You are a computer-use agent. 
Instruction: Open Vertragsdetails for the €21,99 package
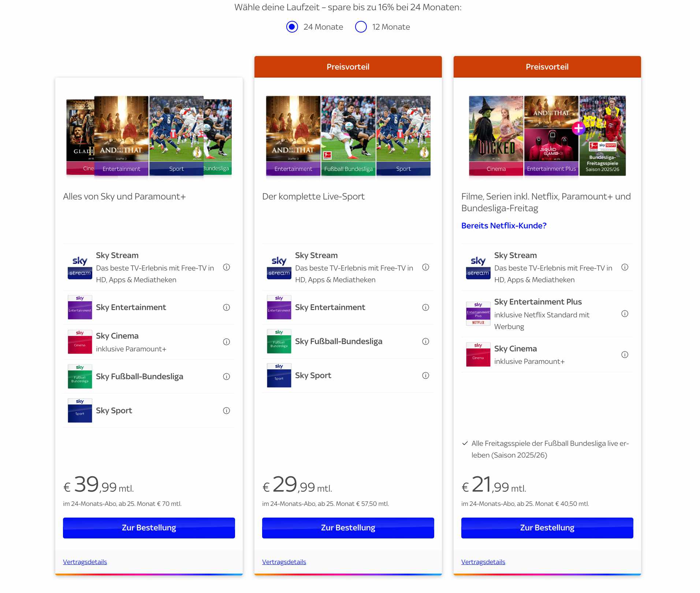pyautogui.click(x=483, y=562)
